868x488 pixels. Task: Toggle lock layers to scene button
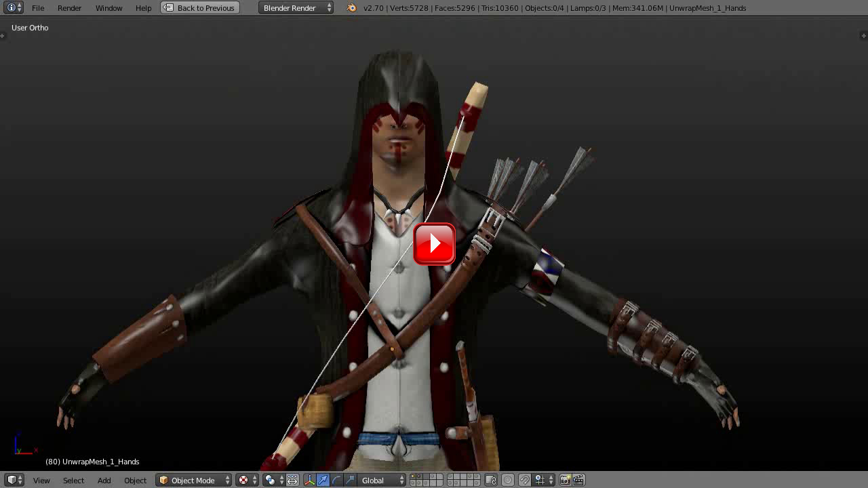click(492, 480)
